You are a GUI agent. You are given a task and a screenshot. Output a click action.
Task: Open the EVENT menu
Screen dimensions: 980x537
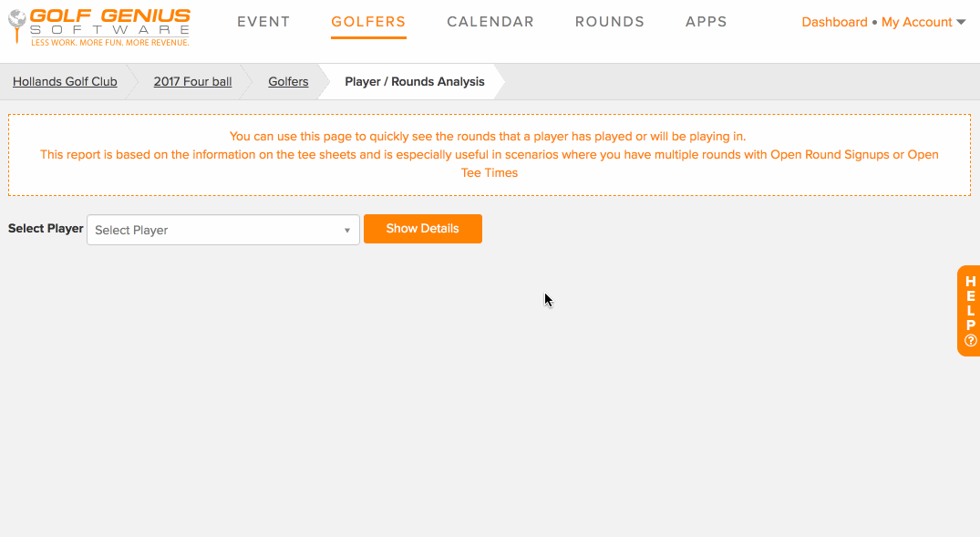coord(263,22)
